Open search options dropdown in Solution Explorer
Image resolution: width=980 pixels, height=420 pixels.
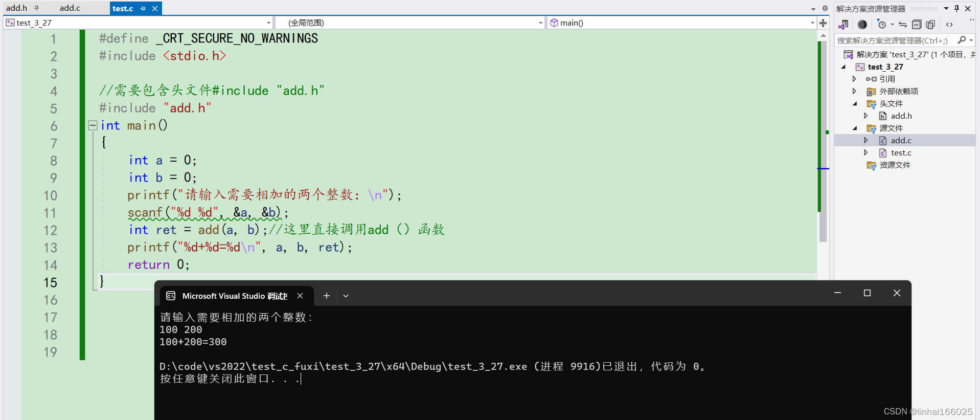(x=971, y=40)
